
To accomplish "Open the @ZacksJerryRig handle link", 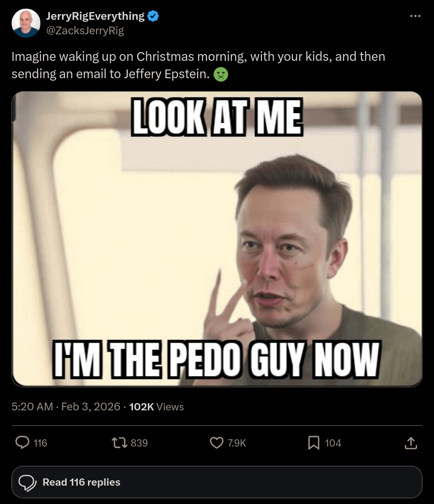I will 85,30.
